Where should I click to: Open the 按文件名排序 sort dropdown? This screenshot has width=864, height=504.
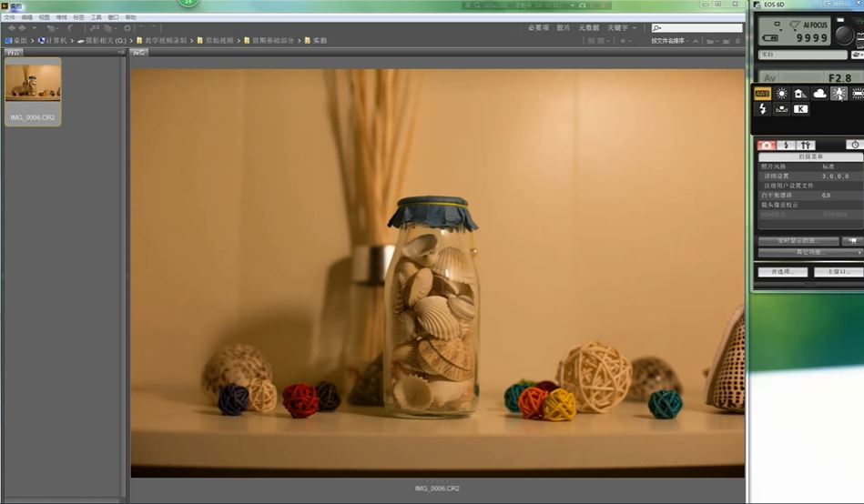[x=669, y=41]
